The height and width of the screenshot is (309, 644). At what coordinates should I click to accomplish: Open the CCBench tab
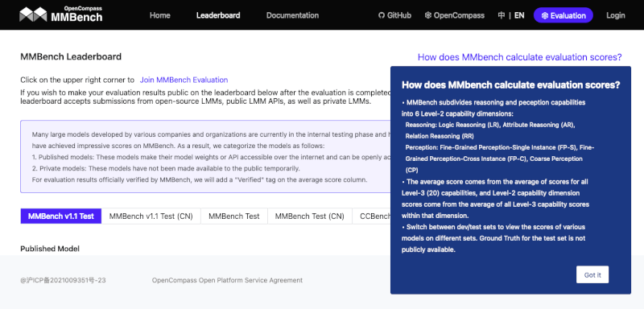pyautogui.click(x=372, y=216)
